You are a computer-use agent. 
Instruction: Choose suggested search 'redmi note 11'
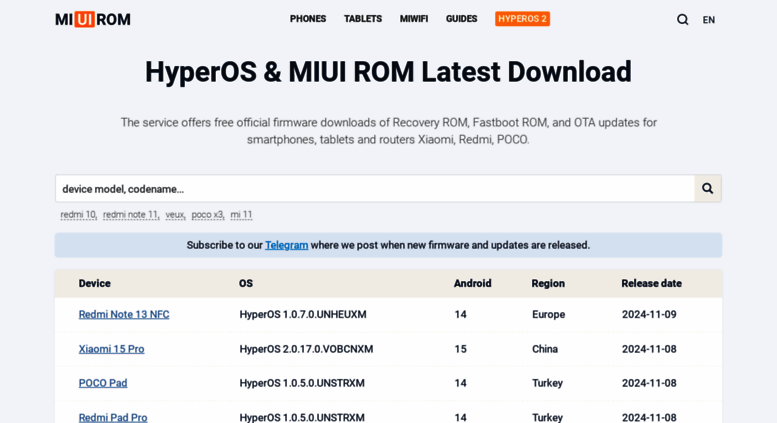[131, 214]
